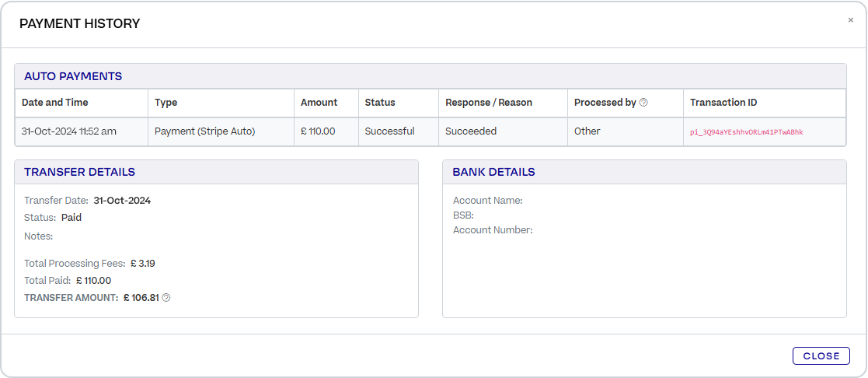This screenshot has height=378, width=868.
Task: Close dialog with the X icon
Action: pyautogui.click(x=851, y=20)
